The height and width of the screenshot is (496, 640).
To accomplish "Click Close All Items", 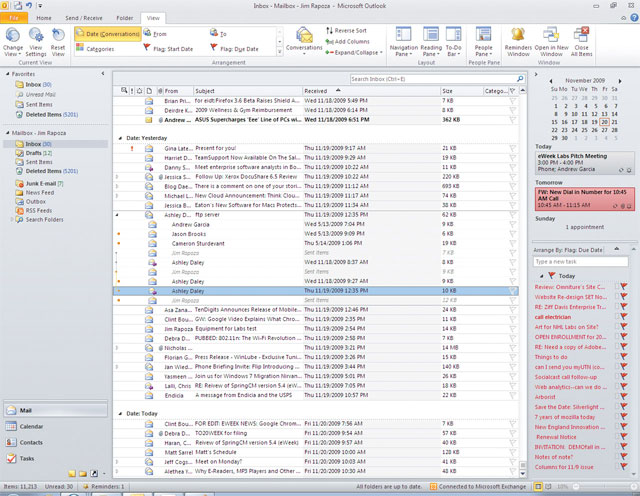I will pyautogui.click(x=581, y=42).
